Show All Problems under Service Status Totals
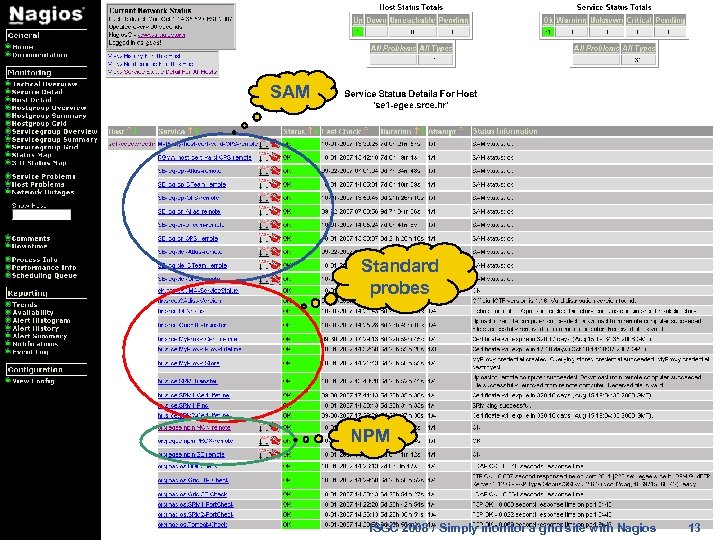Image resolution: width=720 pixels, height=540 pixels. [x=596, y=48]
